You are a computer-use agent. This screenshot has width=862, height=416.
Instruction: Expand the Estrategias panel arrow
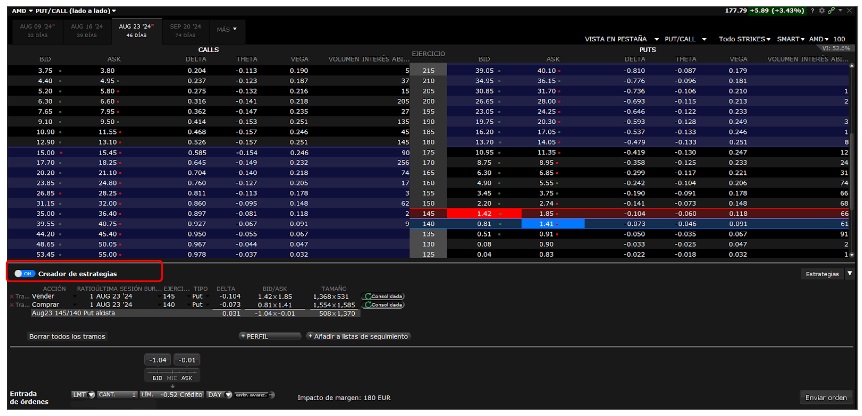pyautogui.click(x=850, y=273)
